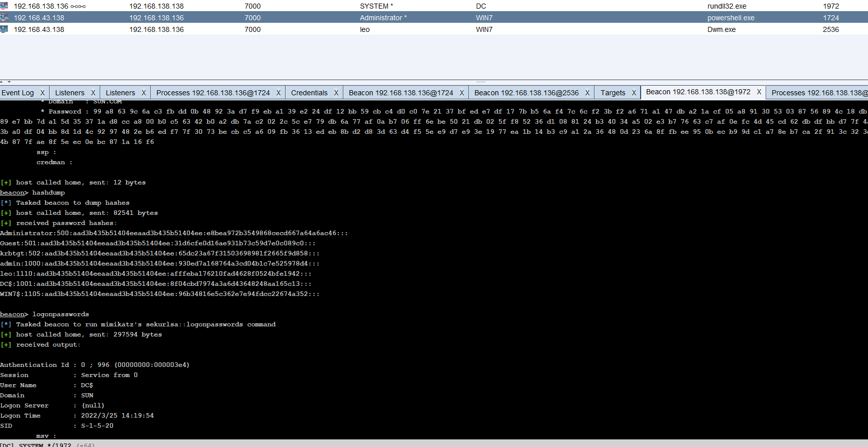The width and height of the screenshot is (868, 447).
Task: Click the down arrow on the split-pane divider
Action: tap(9, 82)
